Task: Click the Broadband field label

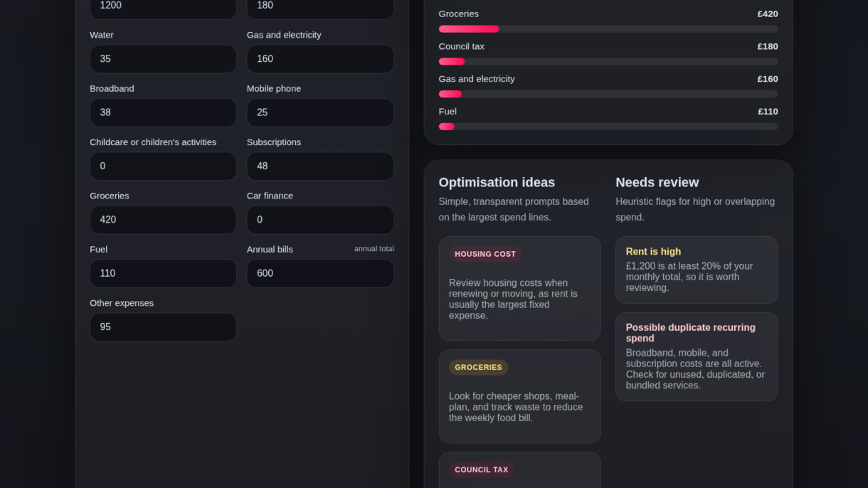Action: [x=112, y=88]
